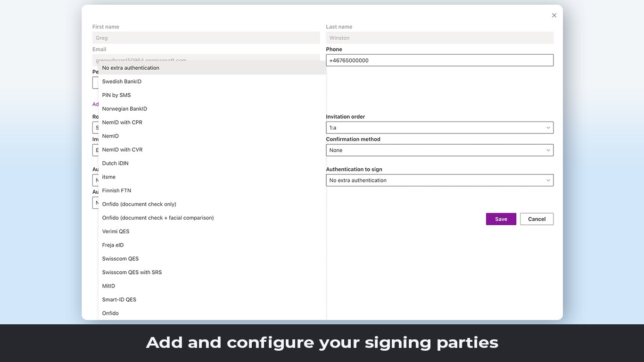Select Swedish BankID from the list

(122, 82)
